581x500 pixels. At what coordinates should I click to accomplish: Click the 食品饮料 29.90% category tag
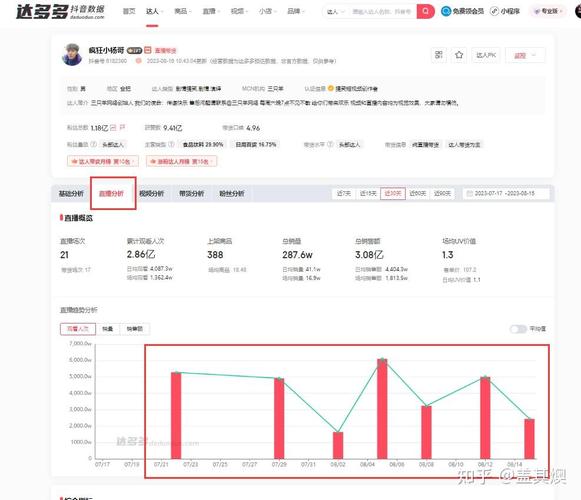(x=203, y=144)
